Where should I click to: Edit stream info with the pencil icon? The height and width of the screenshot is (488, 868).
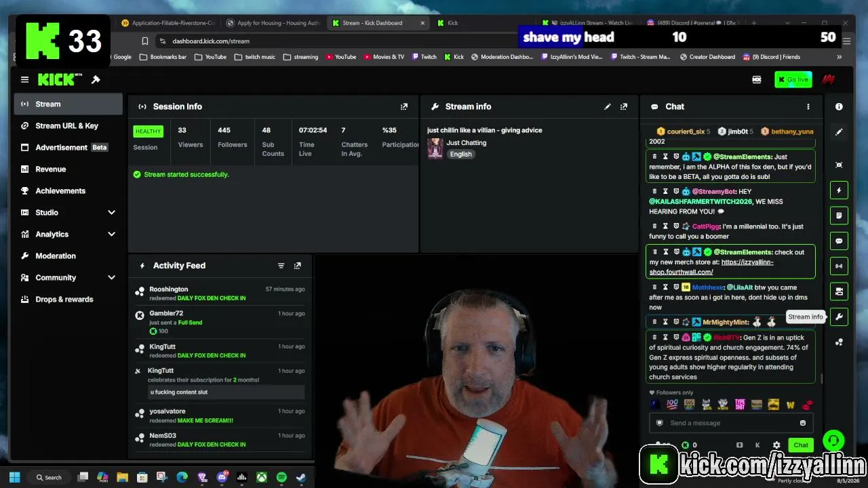click(608, 106)
